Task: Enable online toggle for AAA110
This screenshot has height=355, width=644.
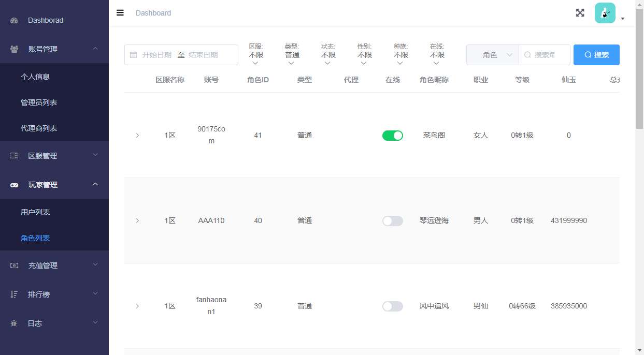Action: click(392, 220)
